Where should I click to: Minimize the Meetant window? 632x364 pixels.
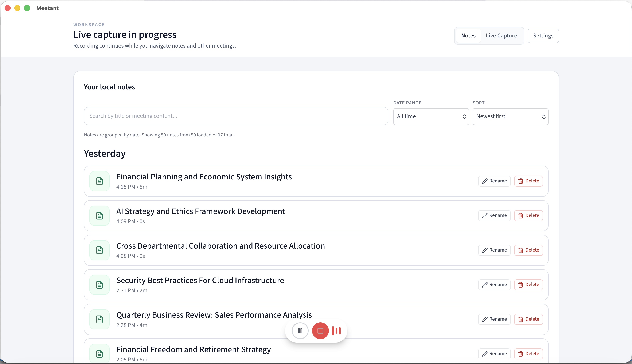click(x=17, y=8)
